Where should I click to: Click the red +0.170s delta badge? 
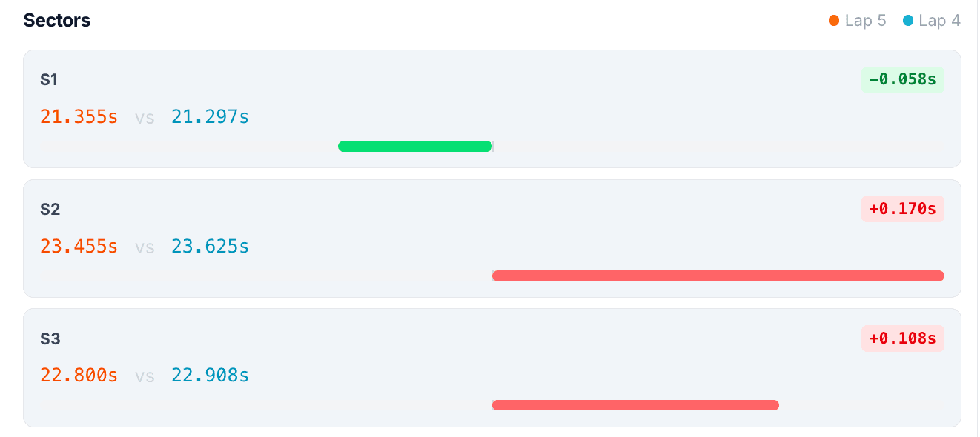pyautogui.click(x=902, y=209)
